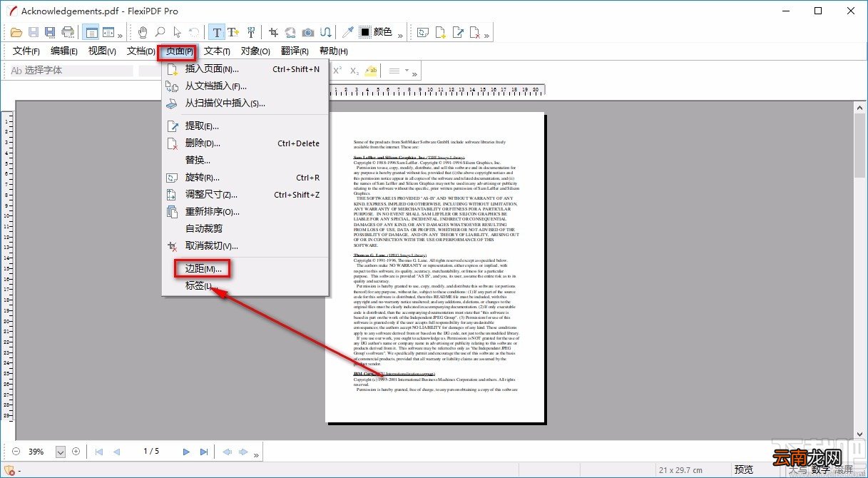Screen dimensions: 868x478
Task: Click the vertical scrollbar up arrow
Action: [860, 107]
